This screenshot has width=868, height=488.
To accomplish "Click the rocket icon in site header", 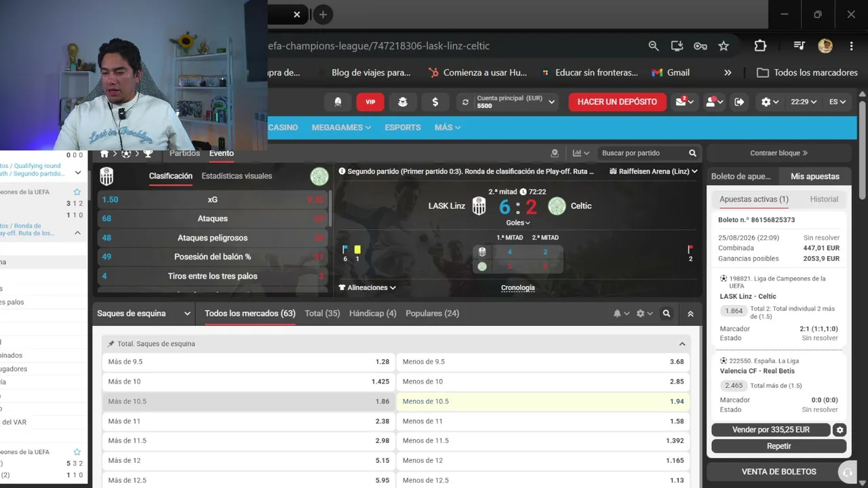I will tap(338, 102).
